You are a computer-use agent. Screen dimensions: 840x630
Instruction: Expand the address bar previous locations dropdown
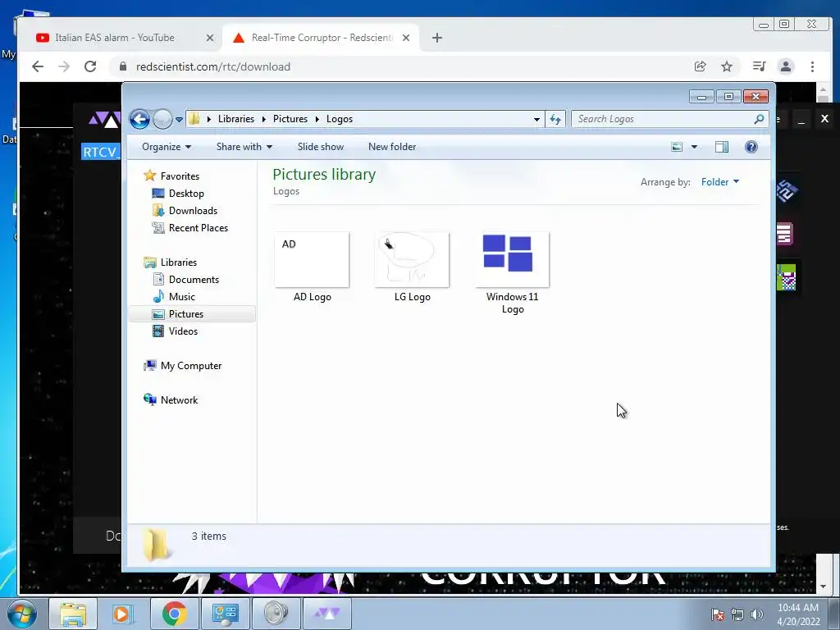(x=536, y=120)
